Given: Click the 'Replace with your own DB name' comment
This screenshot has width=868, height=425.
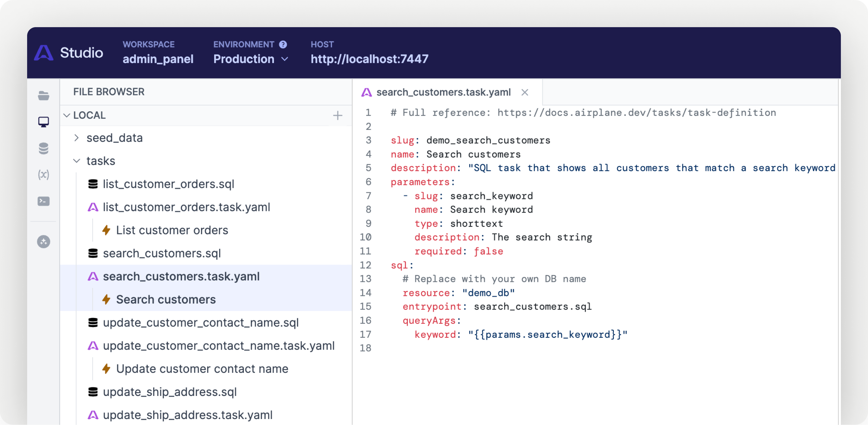Looking at the screenshot, I should [494, 279].
